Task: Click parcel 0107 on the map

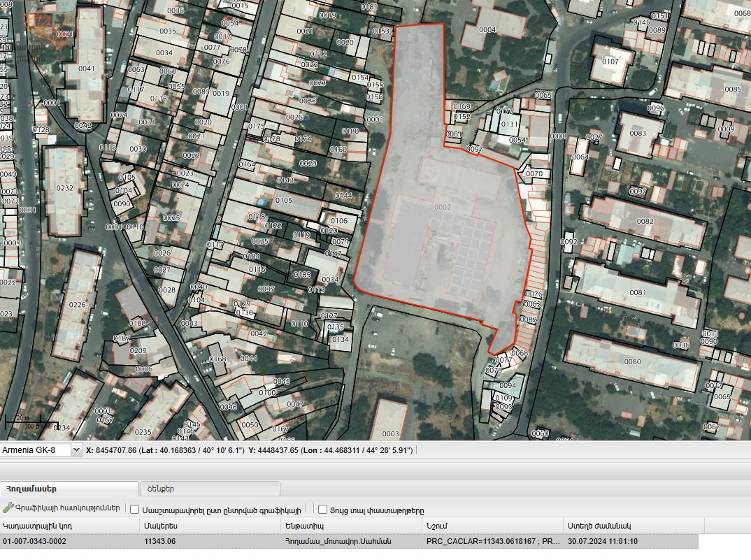Action: click(610, 62)
